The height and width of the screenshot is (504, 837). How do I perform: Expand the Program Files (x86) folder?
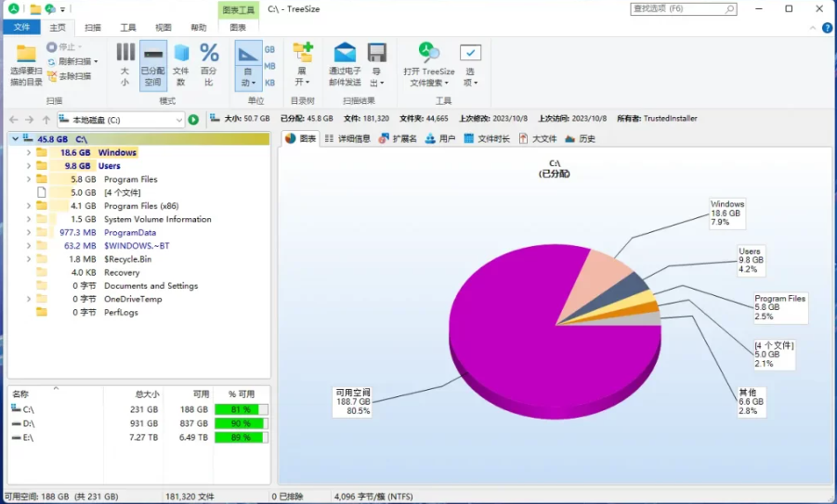pos(28,206)
